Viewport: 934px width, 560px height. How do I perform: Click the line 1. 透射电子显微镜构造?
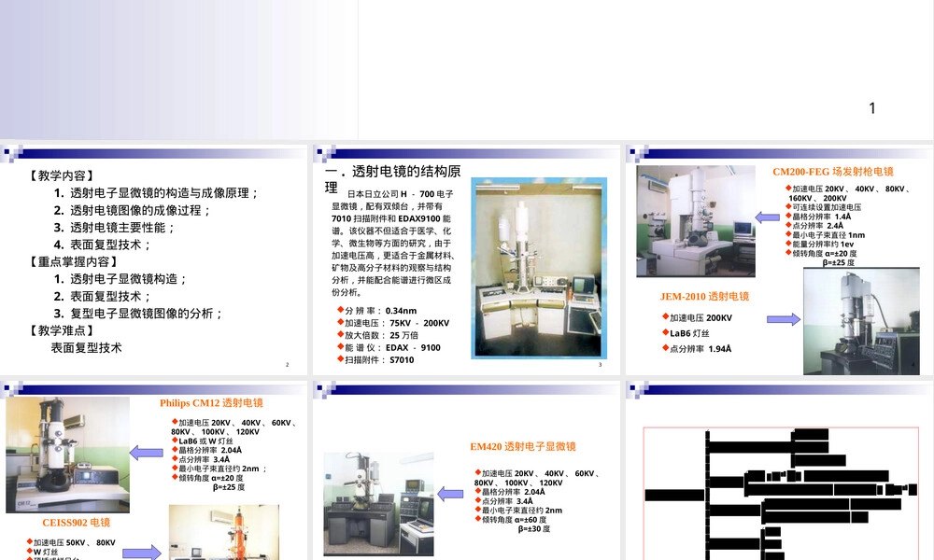click(x=120, y=279)
